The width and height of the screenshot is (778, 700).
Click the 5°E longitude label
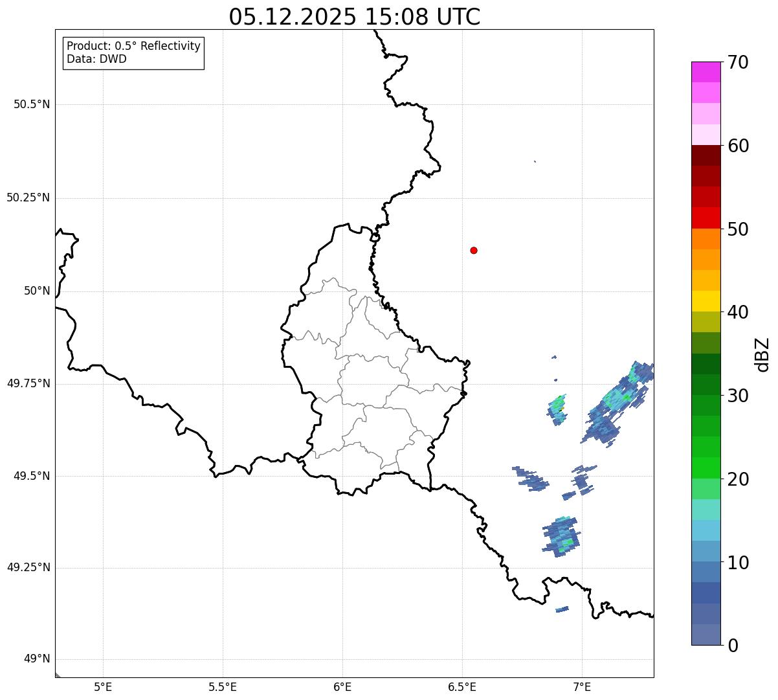click(x=103, y=686)
